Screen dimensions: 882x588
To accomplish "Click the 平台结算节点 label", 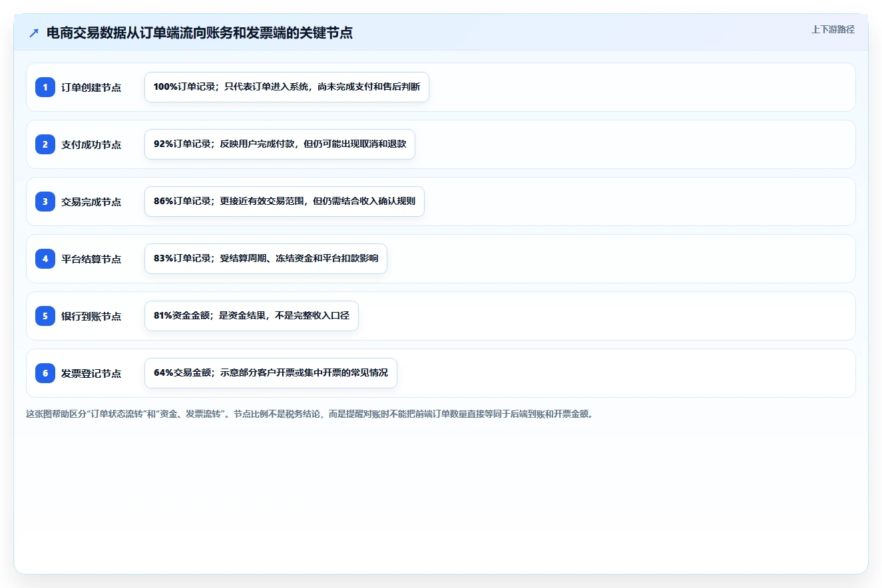I will [91, 259].
